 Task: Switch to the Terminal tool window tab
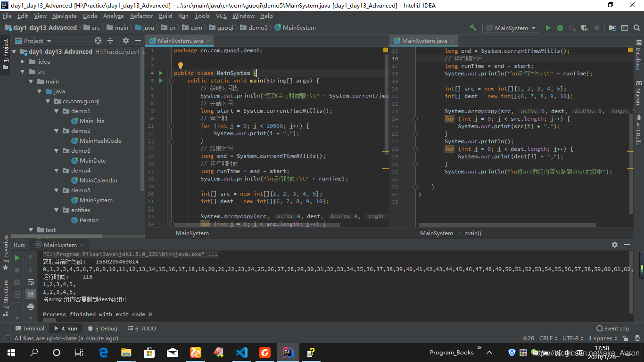(x=30, y=329)
